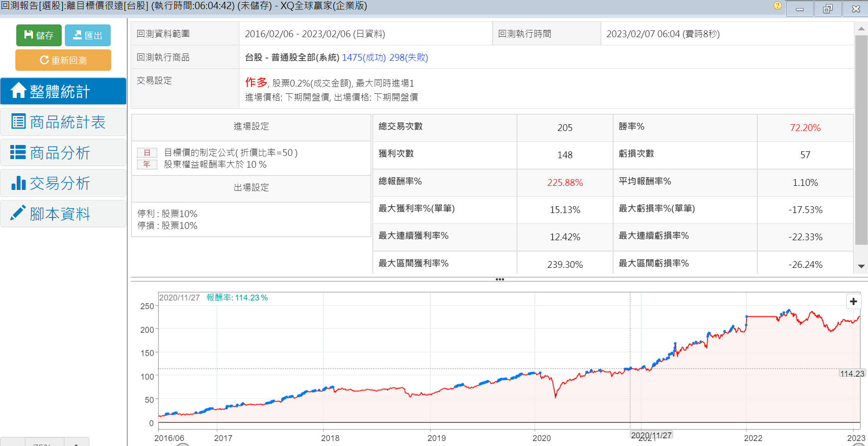Click the table icon beside 商品統計表
The width and height of the screenshot is (868, 446).
pyautogui.click(x=18, y=121)
